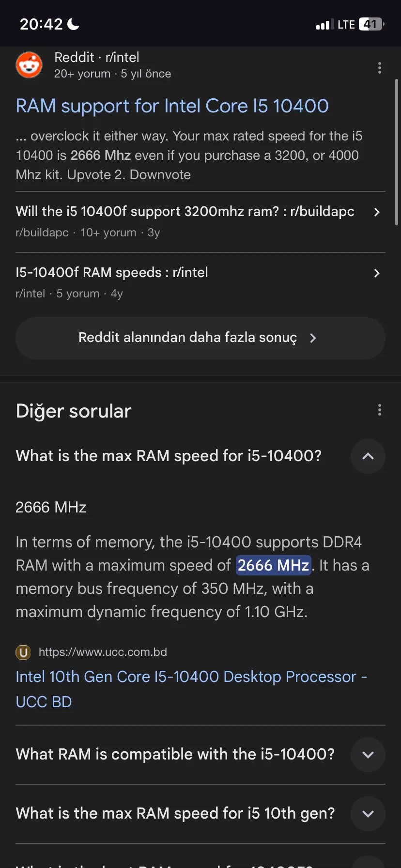Expand 'What is the max RAM speed for i5 10th gen?'
The width and height of the screenshot is (401, 868).
click(368, 814)
